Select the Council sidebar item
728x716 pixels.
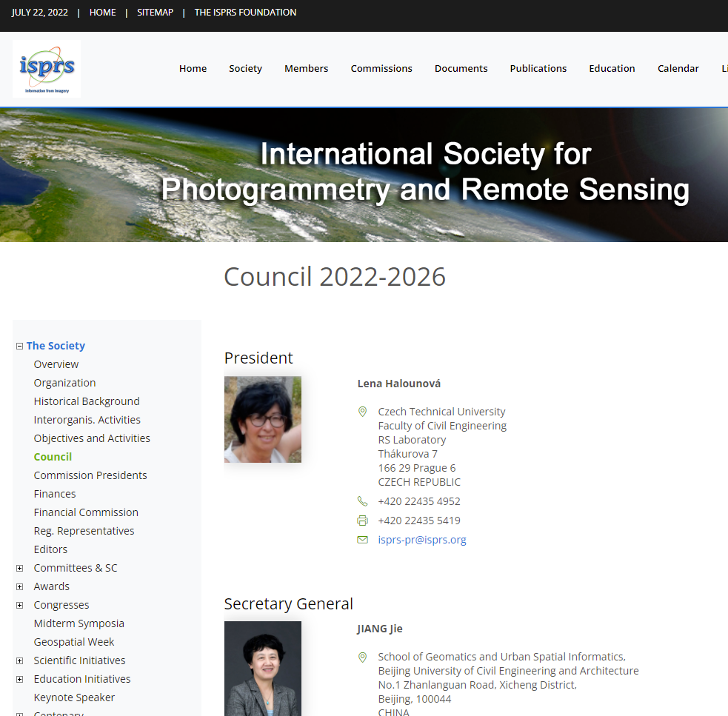click(x=53, y=457)
